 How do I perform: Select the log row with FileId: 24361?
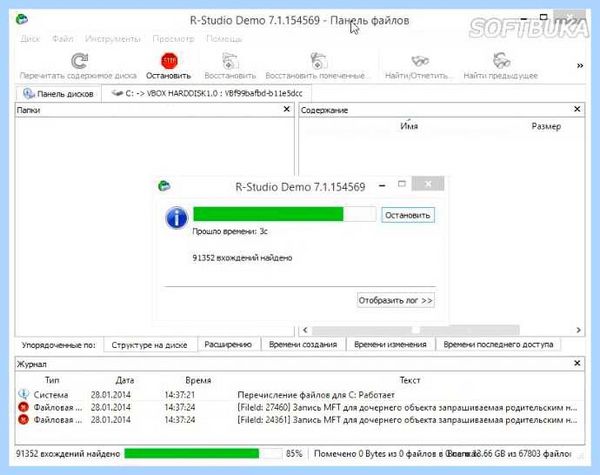[x=300, y=420]
